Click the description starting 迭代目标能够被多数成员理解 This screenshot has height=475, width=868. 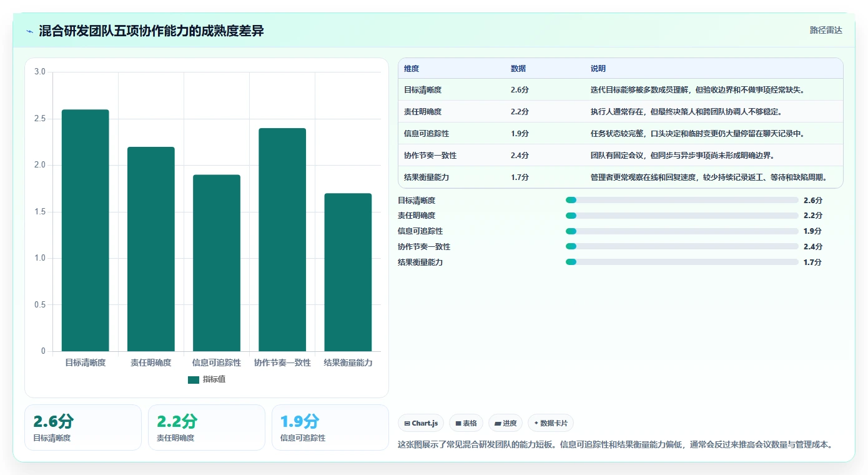point(698,90)
